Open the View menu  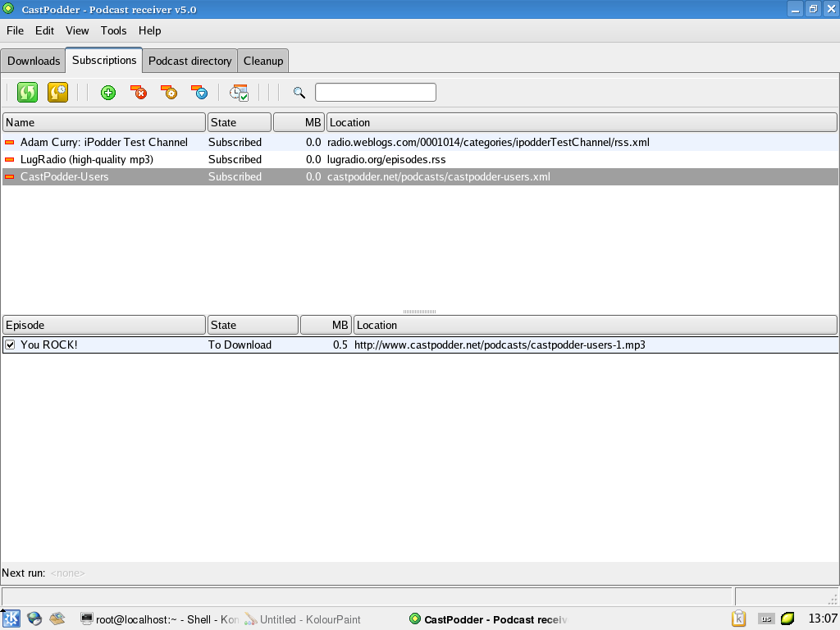pyautogui.click(x=77, y=30)
